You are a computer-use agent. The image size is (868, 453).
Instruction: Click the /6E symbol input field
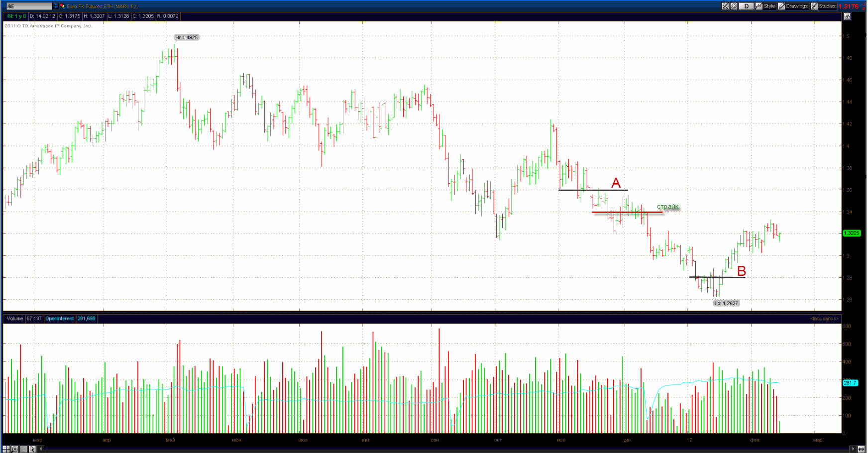point(29,6)
